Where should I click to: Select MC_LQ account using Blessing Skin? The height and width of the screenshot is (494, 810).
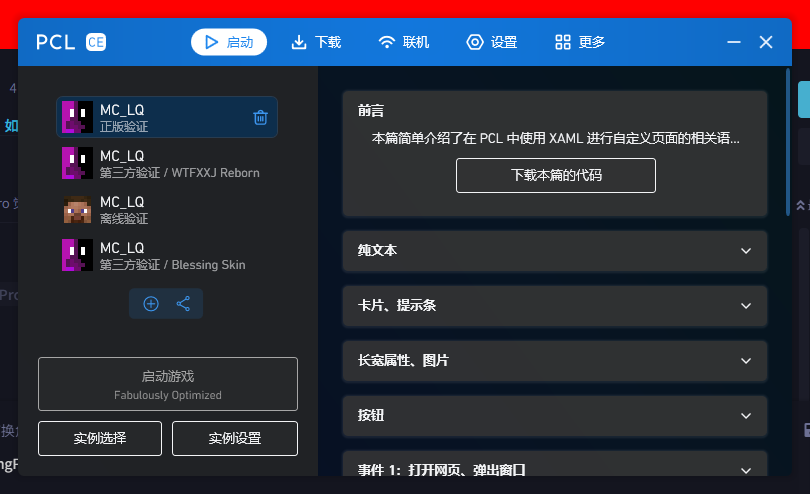166,256
